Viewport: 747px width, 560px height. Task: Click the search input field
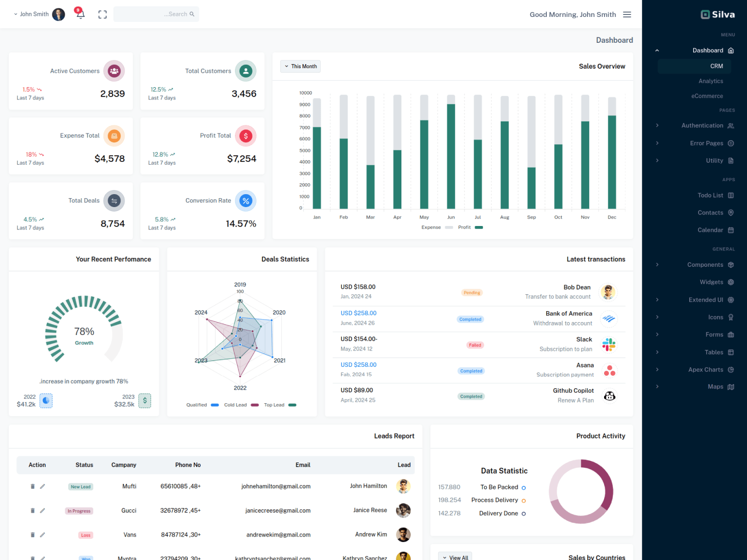(x=156, y=14)
